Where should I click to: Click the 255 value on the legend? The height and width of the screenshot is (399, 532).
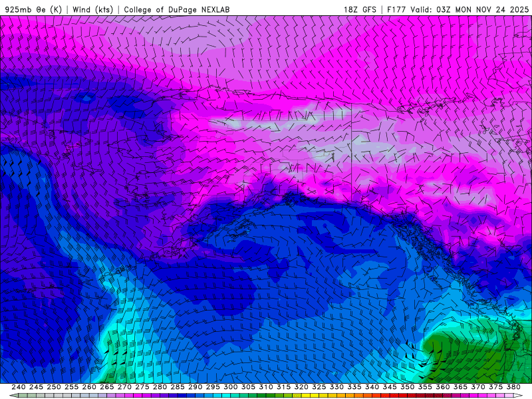tap(71, 387)
